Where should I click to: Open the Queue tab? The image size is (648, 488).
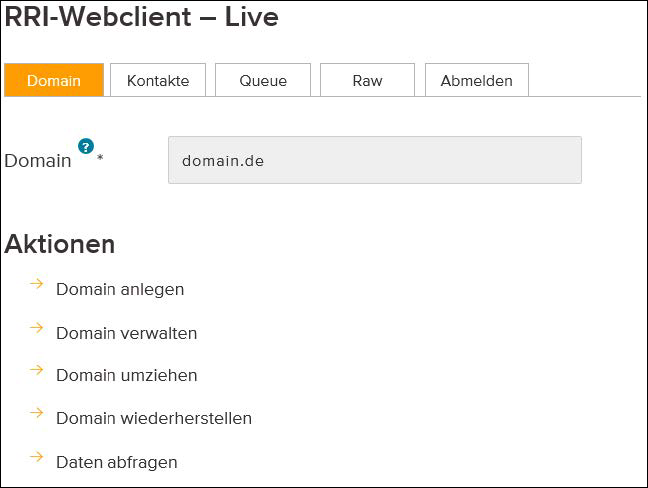point(263,80)
